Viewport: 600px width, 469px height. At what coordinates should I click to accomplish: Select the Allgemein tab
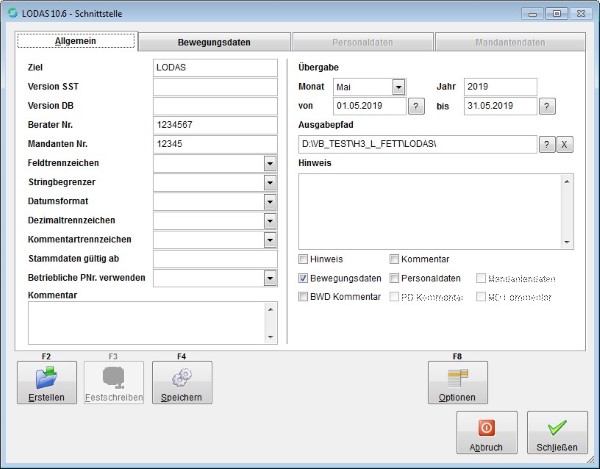[76, 42]
